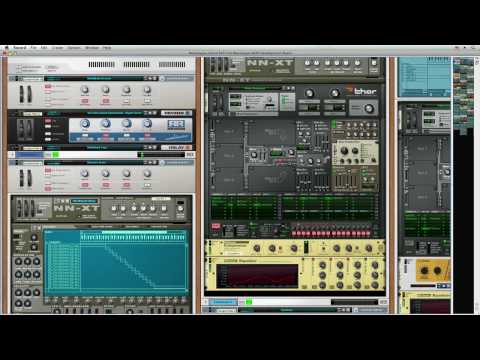480x360 pixels.
Task: Click blue section of left rack insert bar
Action: (30, 155)
